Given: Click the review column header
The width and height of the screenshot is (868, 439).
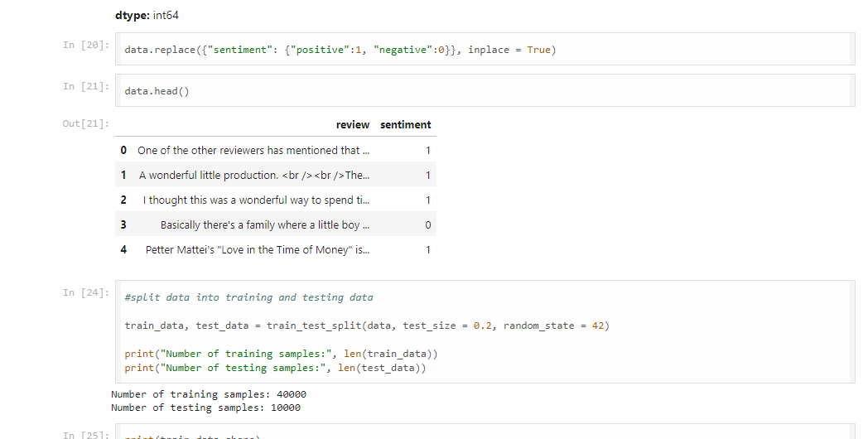Looking at the screenshot, I should click(353, 125).
